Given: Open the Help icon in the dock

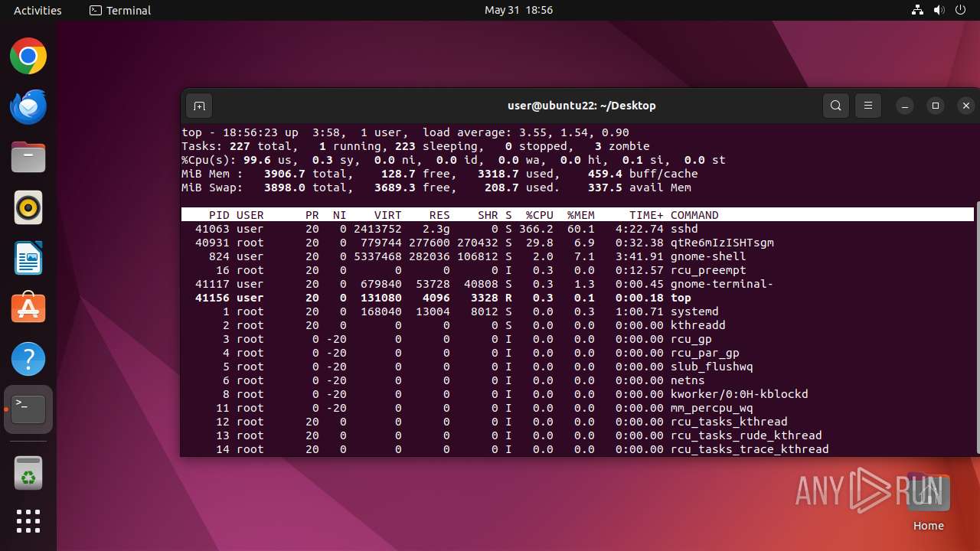Looking at the screenshot, I should pyautogui.click(x=28, y=359).
